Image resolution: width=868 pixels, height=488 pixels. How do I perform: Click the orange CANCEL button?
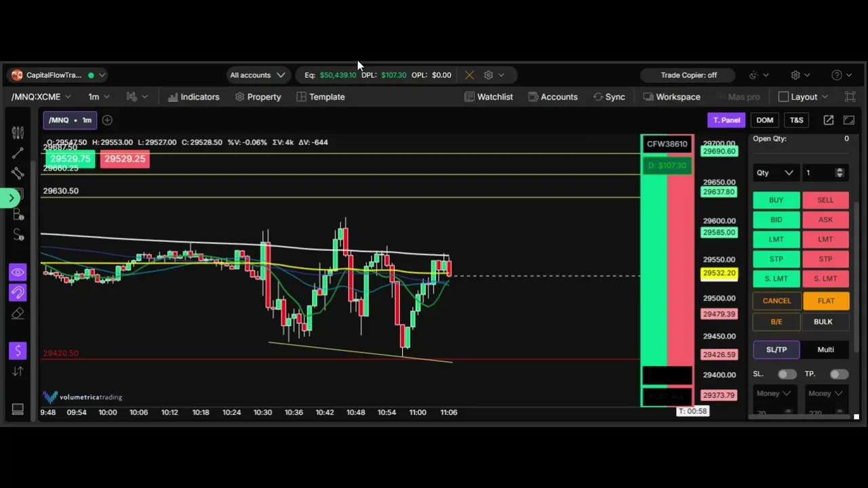(776, 301)
